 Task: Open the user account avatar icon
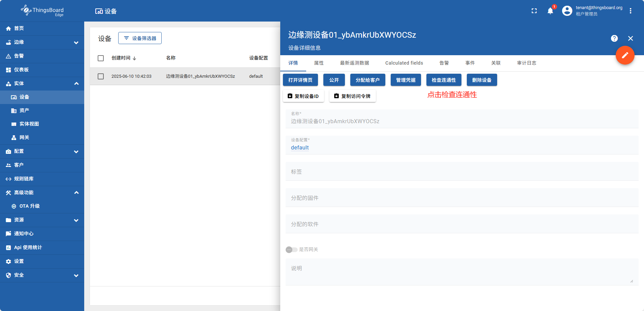567,11
